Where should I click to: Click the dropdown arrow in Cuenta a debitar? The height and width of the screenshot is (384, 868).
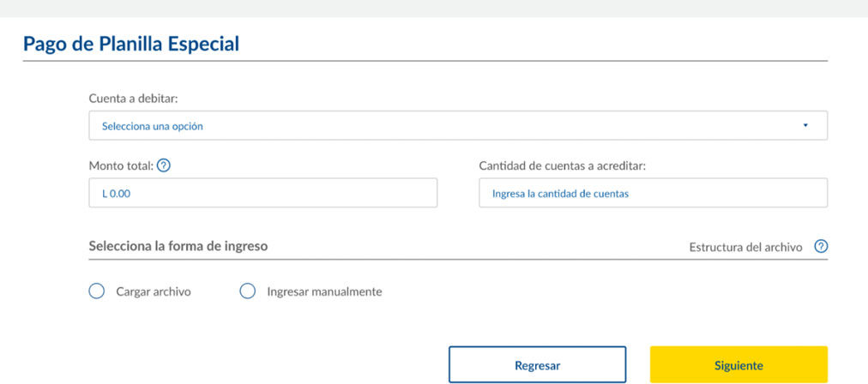(805, 126)
